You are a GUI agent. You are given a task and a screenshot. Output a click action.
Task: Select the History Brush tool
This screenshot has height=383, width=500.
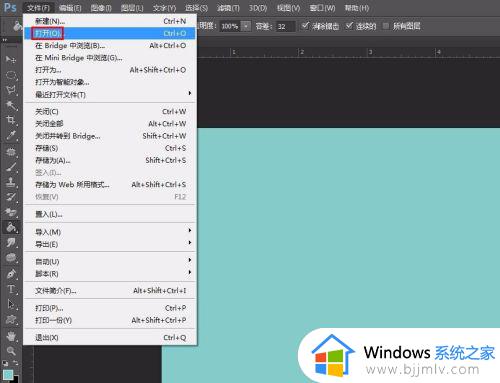pos(11,197)
